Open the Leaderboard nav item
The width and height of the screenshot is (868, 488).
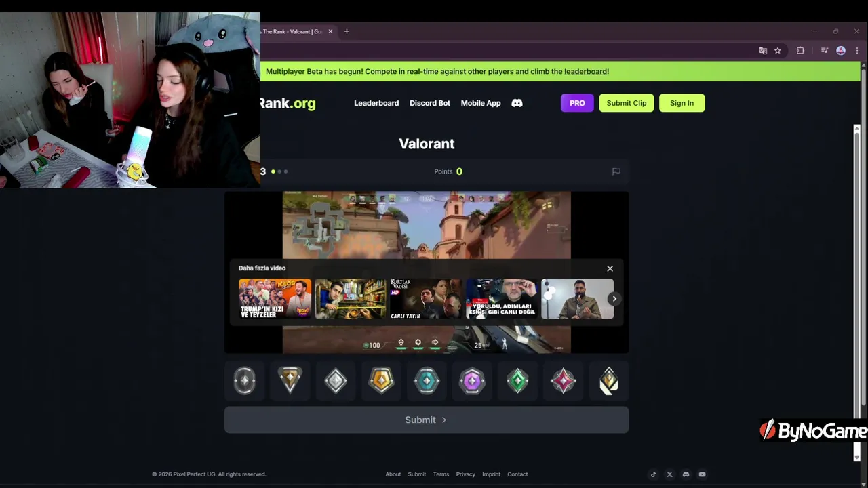[x=376, y=103]
